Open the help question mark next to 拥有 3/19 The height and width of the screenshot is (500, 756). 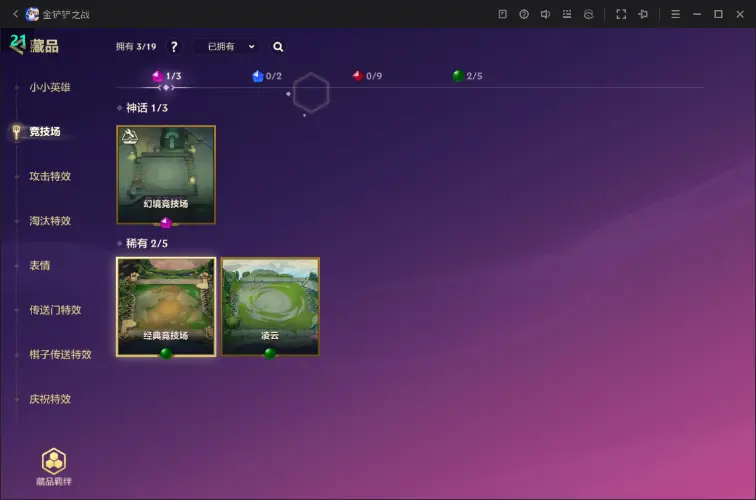174,47
